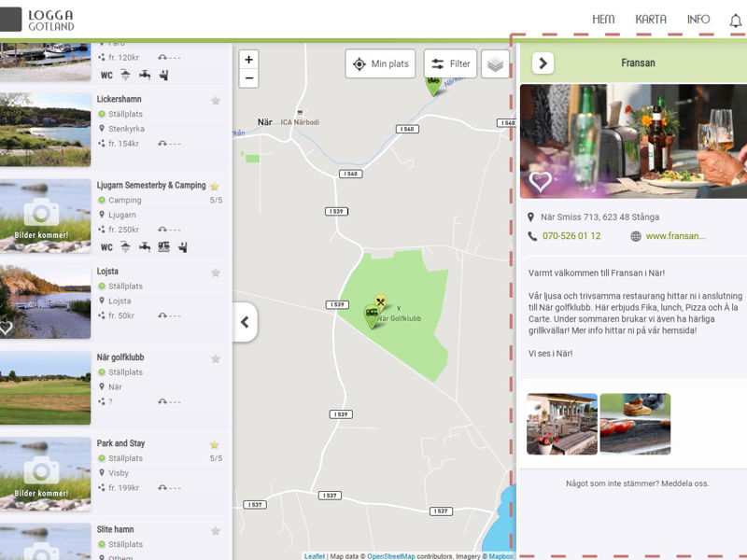Image resolution: width=747 pixels, height=560 pixels.
Task: Select camper marker at När Golfklubb
Action: pyautogui.click(x=372, y=315)
